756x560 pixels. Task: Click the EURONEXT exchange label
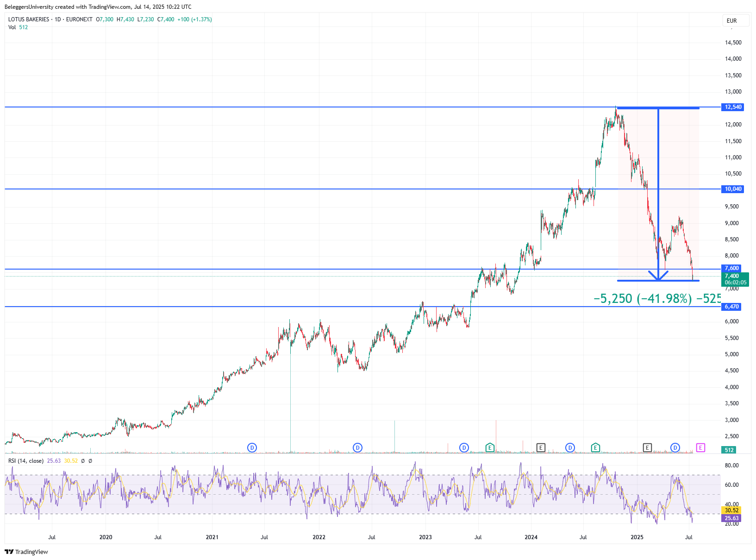(x=79, y=19)
